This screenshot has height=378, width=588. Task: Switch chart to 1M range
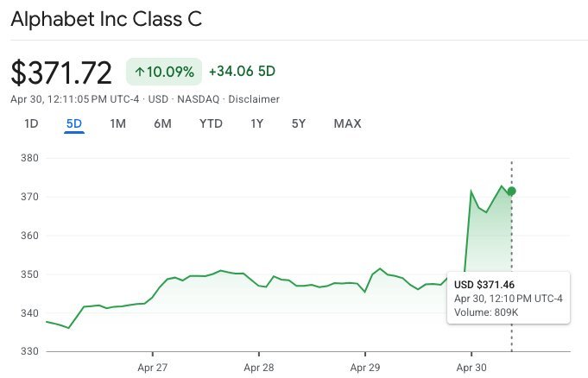pyautogui.click(x=118, y=123)
